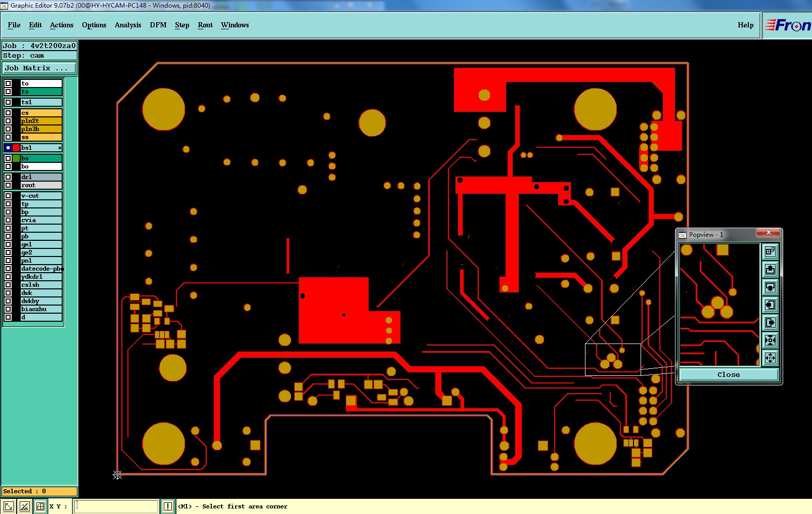812x514 pixels.
Task: Pan Popview right with the right-arrow icon
Action: pos(770,322)
